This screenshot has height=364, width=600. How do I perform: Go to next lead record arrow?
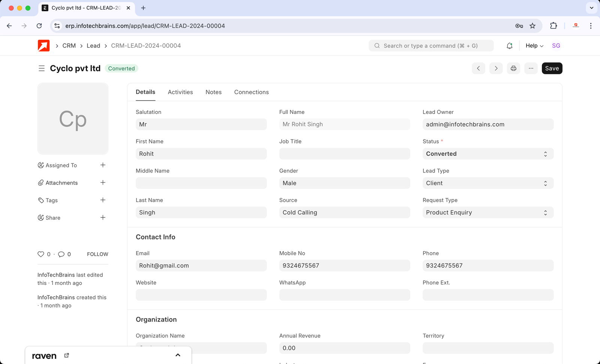(496, 68)
